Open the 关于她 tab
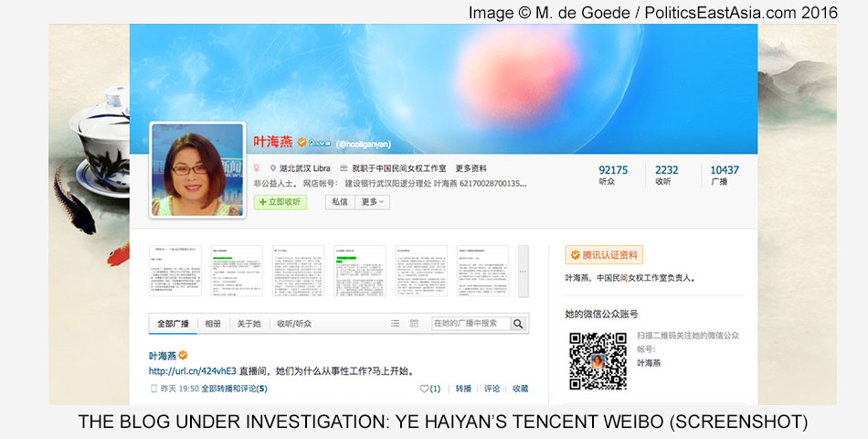The image size is (868, 439). coord(249,324)
